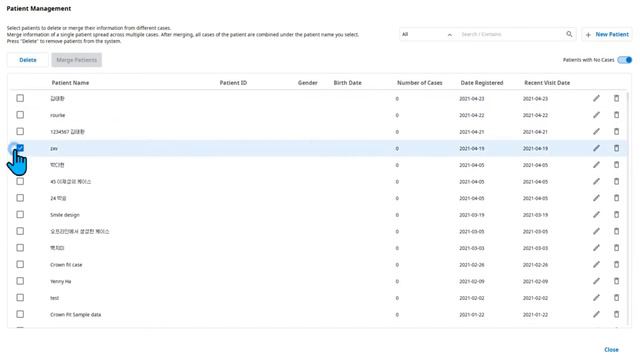Delete the Smile design patient row
The width and height of the screenshot is (640, 360).
[x=616, y=215]
